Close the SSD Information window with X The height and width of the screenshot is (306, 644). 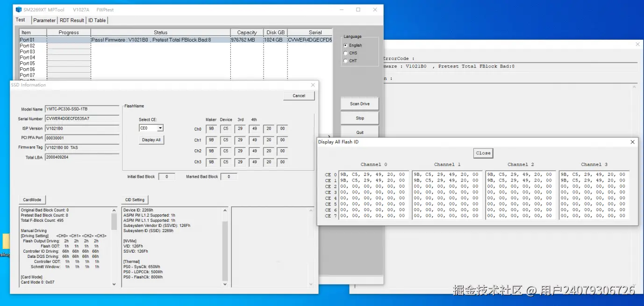coord(313,85)
